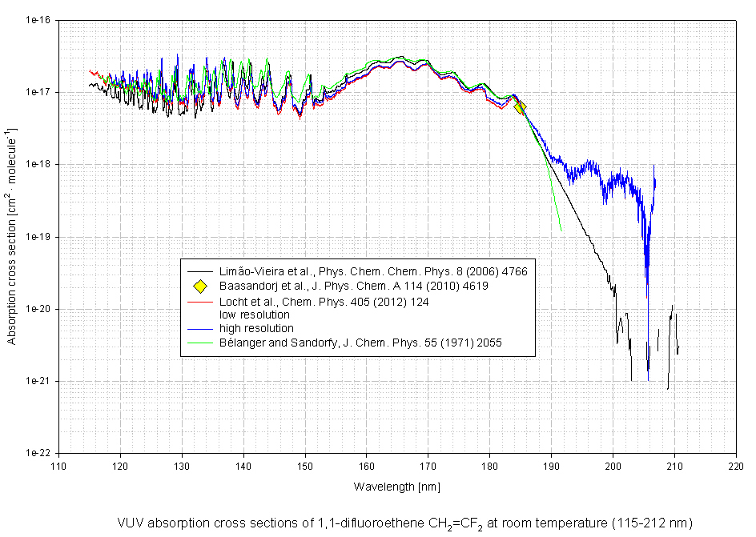756x537 pixels.
Task: Click the black line sample for Limão-Vieira
Action: click(x=201, y=272)
